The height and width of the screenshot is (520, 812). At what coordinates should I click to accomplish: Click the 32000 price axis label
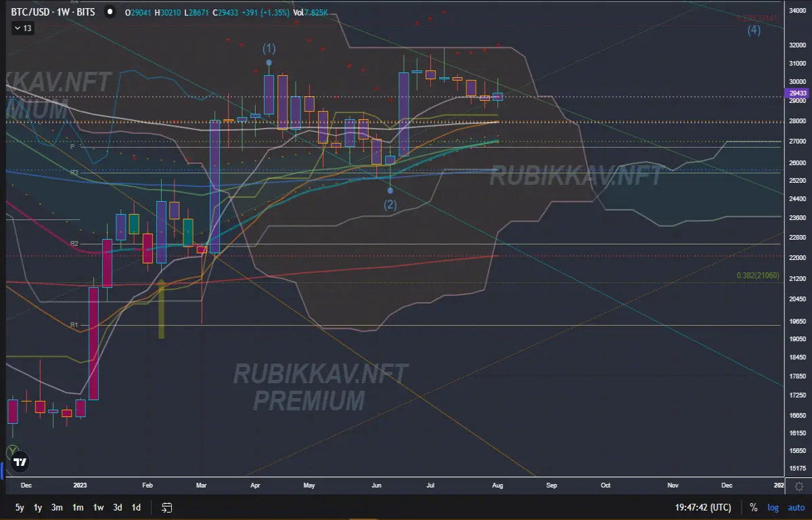(796, 45)
